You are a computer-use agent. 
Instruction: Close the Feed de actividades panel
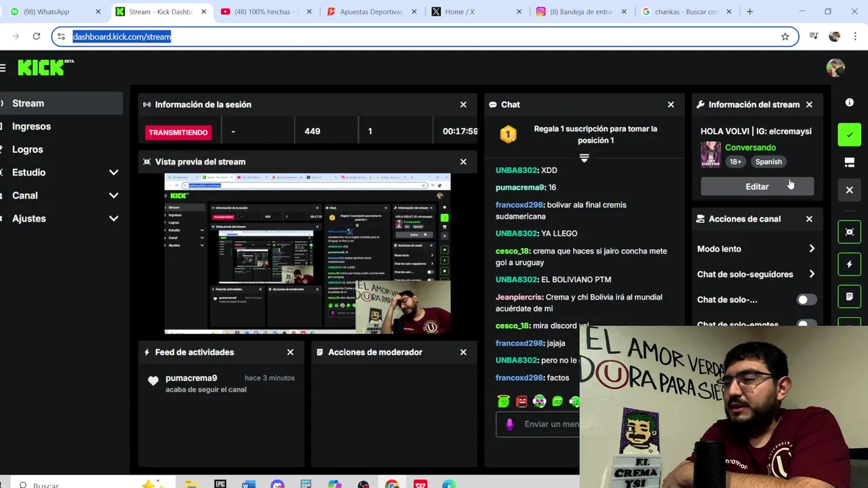290,352
